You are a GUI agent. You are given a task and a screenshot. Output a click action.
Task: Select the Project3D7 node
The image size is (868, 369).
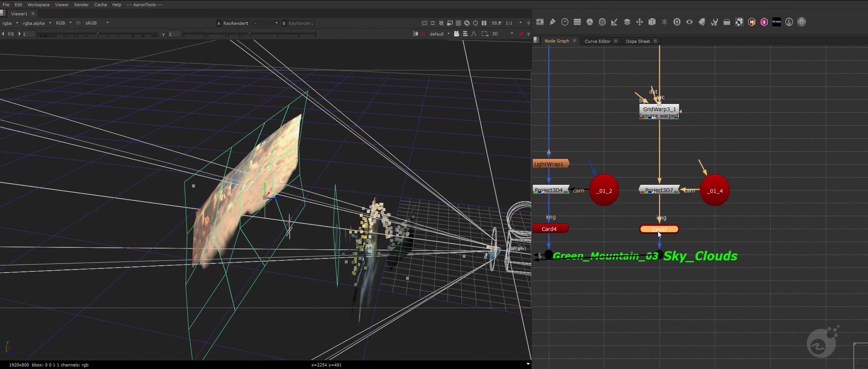coord(659,190)
